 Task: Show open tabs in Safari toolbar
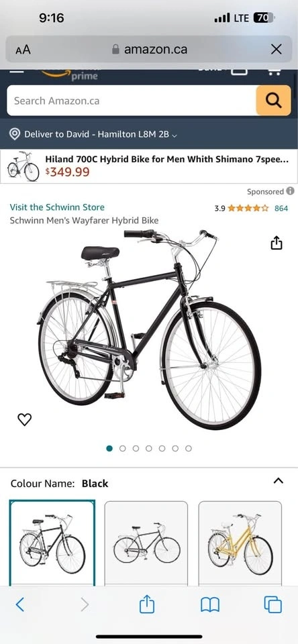pyautogui.click(x=273, y=604)
